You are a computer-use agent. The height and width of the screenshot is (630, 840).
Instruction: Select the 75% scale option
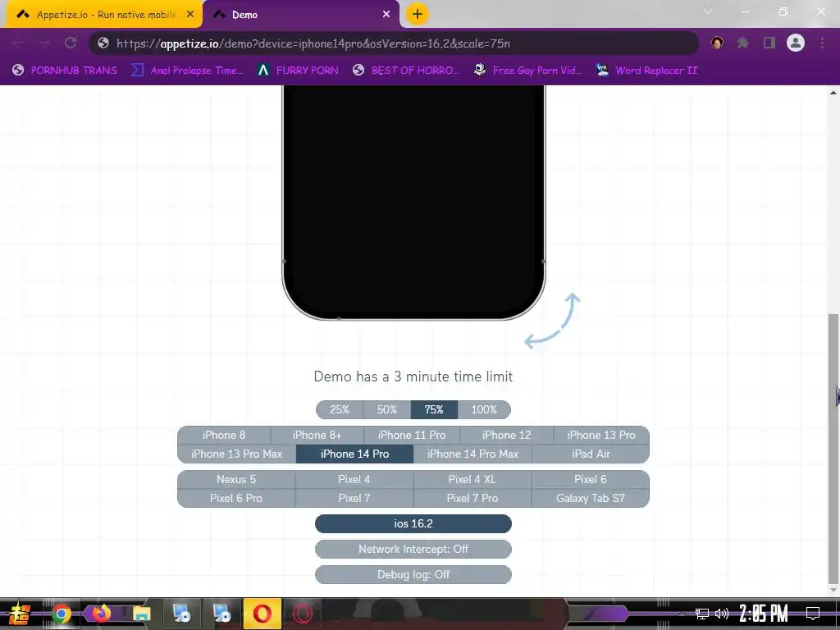434,410
